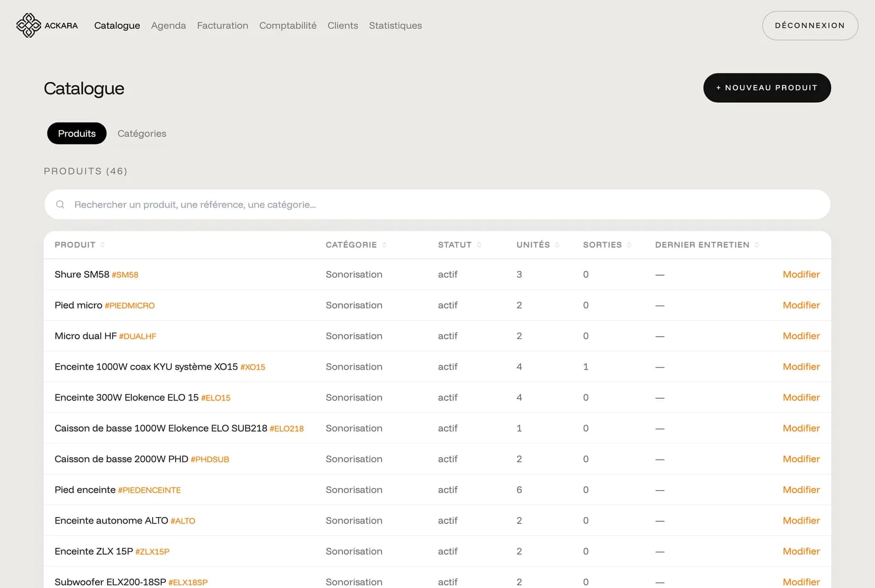Click Modifier for Pied micro
This screenshot has height=588, width=875.
[801, 305]
